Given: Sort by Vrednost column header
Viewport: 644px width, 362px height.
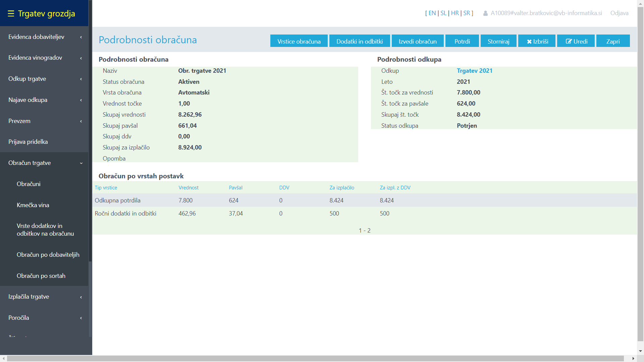Looking at the screenshot, I should tap(189, 188).
